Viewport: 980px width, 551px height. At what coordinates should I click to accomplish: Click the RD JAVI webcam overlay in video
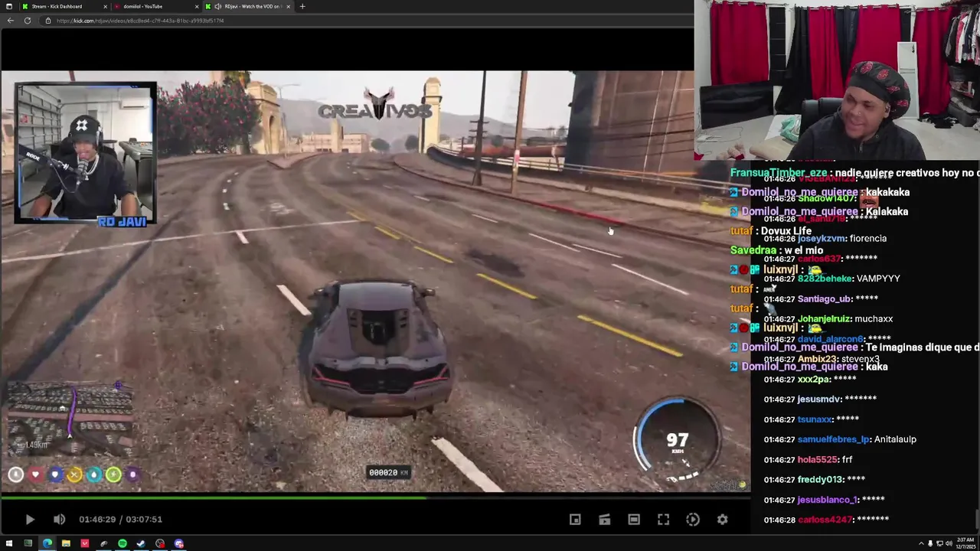[x=85, y=154]
